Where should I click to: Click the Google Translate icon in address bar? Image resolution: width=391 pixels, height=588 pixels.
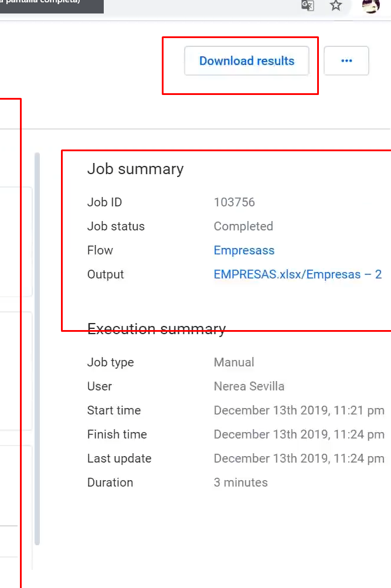click(x=308, y=5)
